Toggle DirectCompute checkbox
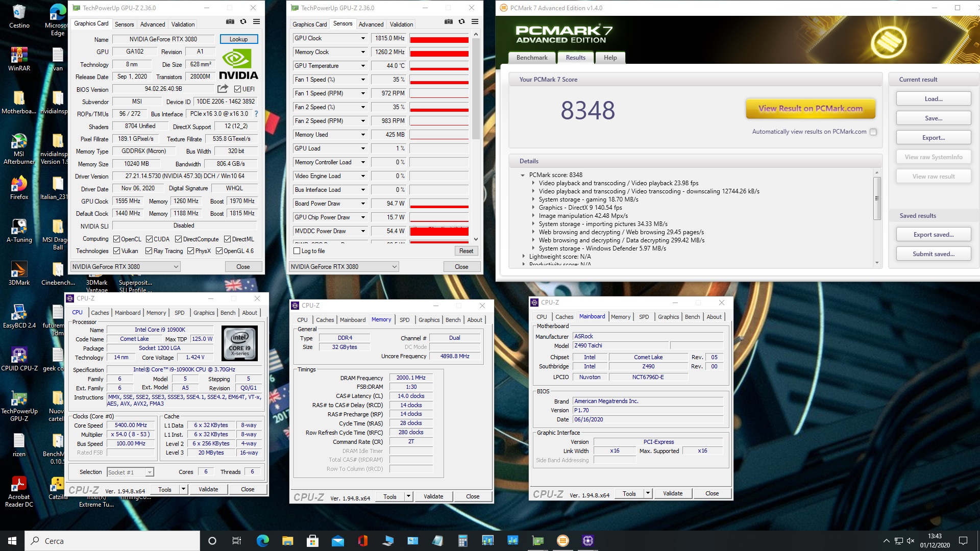This screenshot has height=551, width=980. point(178,239)
